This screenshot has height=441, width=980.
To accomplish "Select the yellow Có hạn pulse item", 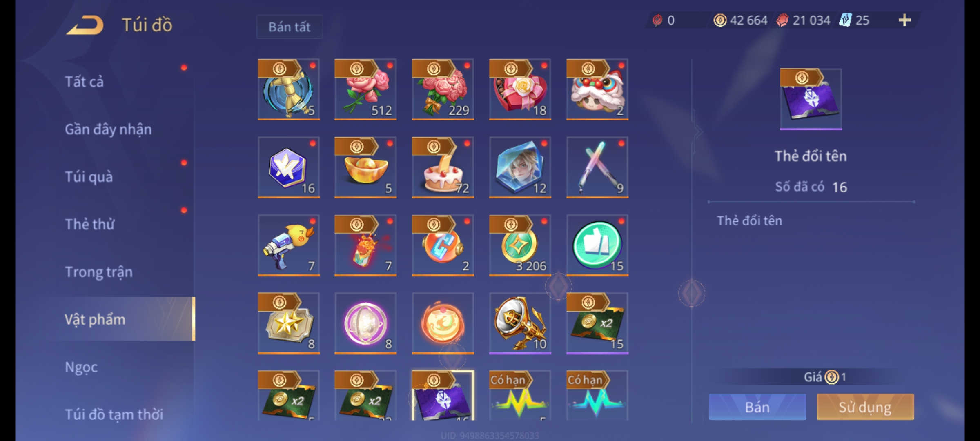I will click(520, 396).
